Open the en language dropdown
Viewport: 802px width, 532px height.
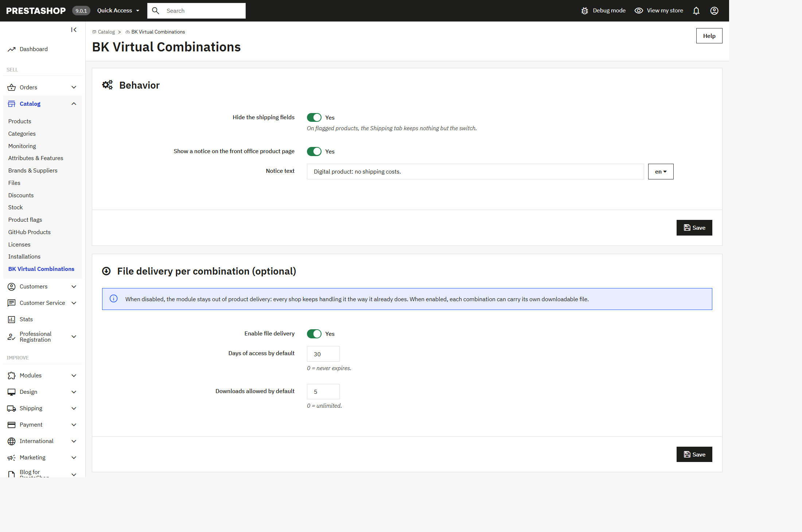tap(661, 171)
